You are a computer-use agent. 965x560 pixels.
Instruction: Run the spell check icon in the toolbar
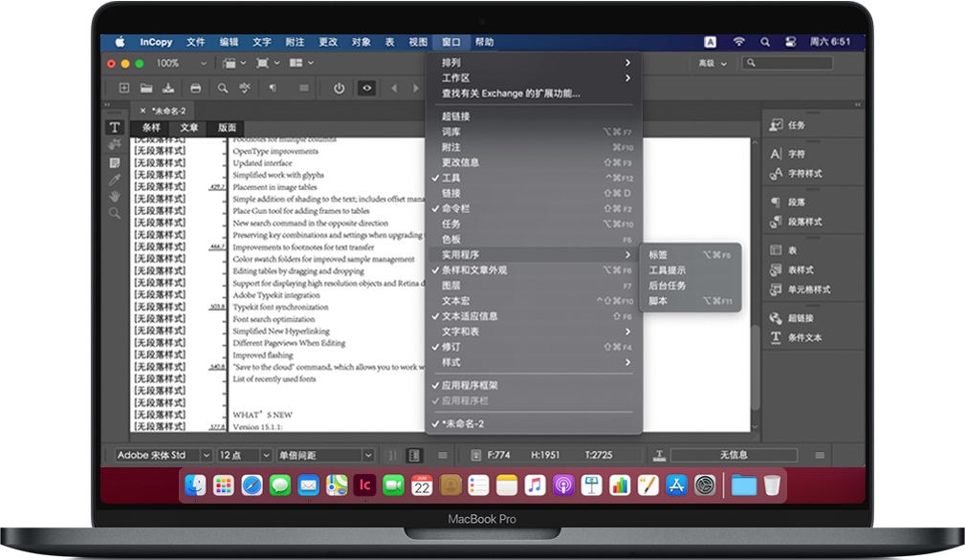tap(244, 88)
